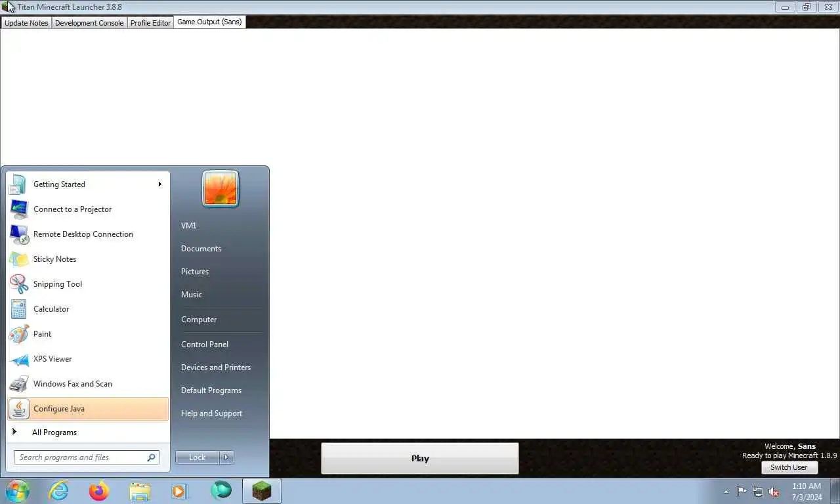
Task: Start the Snipping Tool scissors icon
Action: (x=18, y=284)
